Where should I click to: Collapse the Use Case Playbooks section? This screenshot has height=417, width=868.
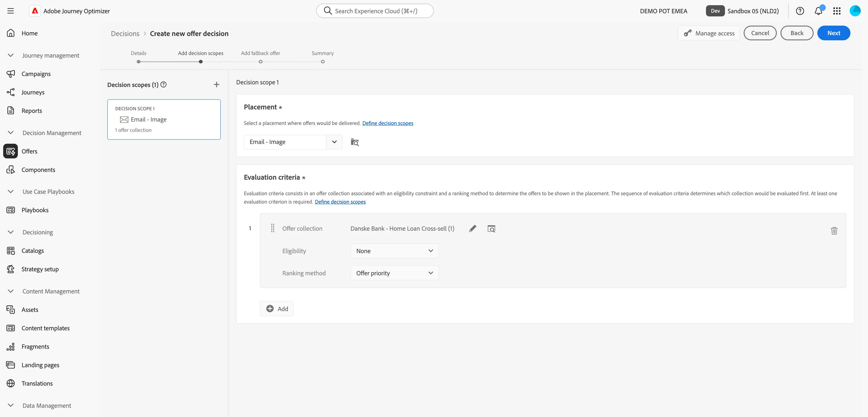tap(11, 192)
